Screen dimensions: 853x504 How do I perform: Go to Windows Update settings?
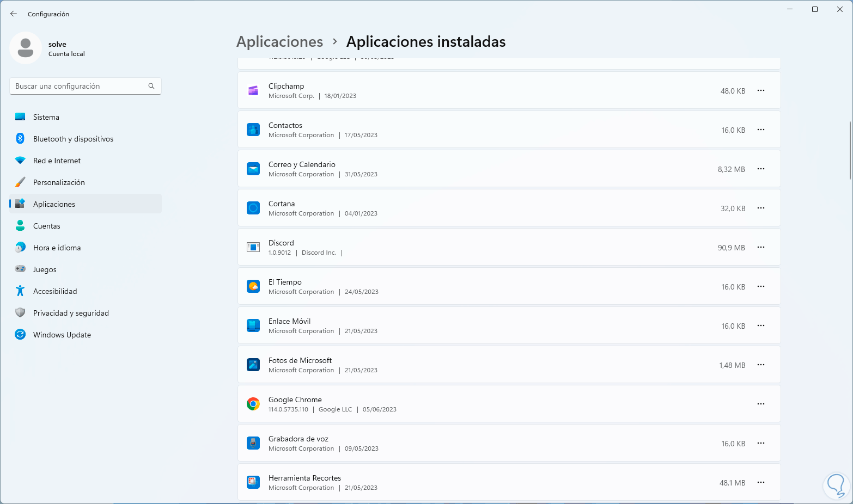tap(62, 335)
